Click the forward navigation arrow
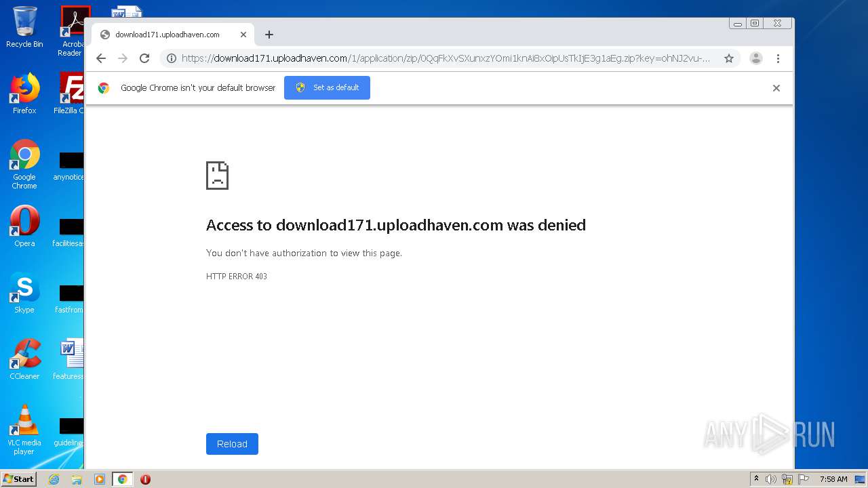This screenshot has height=488, width=868. pyautogui.click(x=123, y=58)
